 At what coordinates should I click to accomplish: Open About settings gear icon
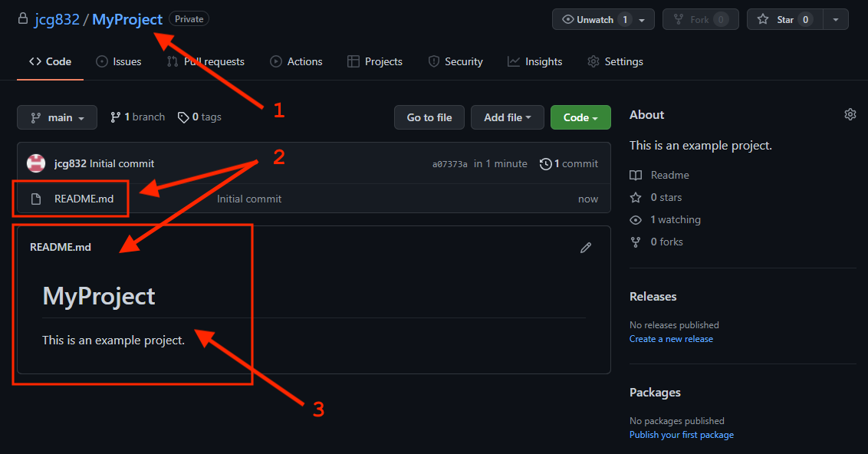coord(850,114)
